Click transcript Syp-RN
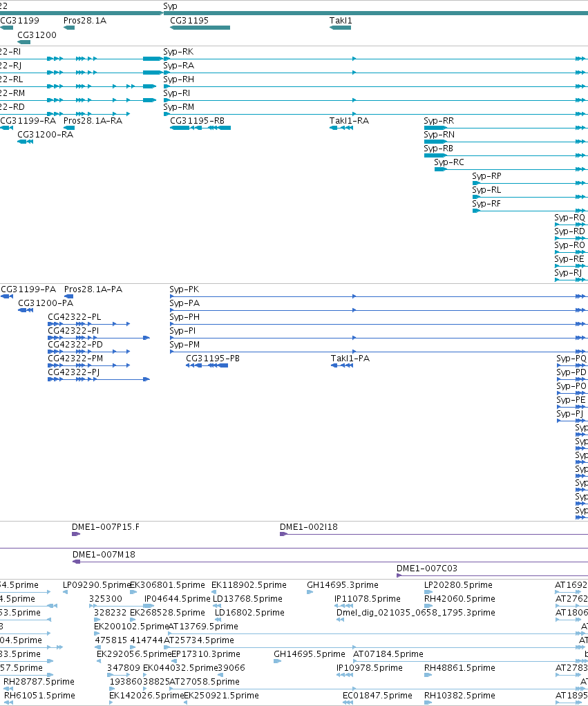The width and height of the screenshot is (588, 706). [439, 135]
